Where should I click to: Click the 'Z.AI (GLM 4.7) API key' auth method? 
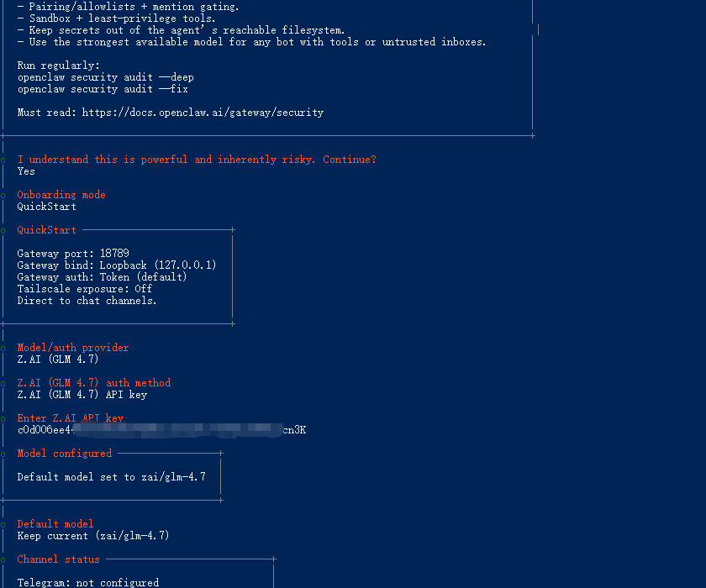tap(82, 395)
